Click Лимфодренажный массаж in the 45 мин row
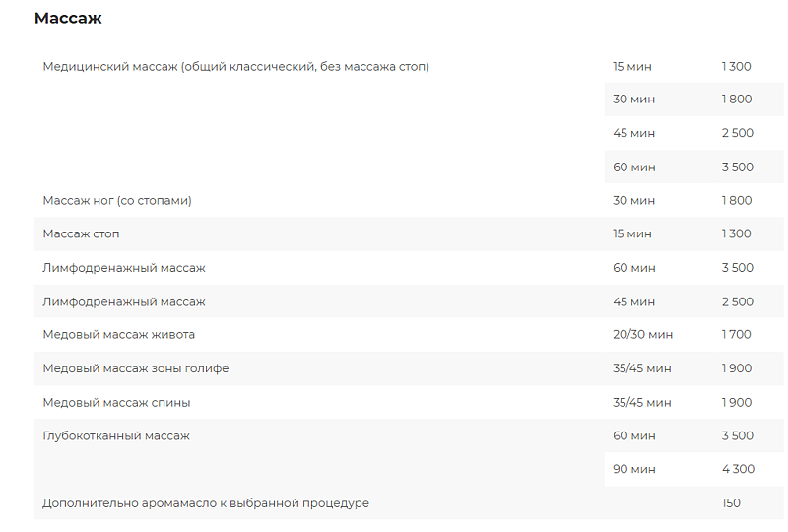This screenshot has width=788, height=532. (x=124, y=301)
